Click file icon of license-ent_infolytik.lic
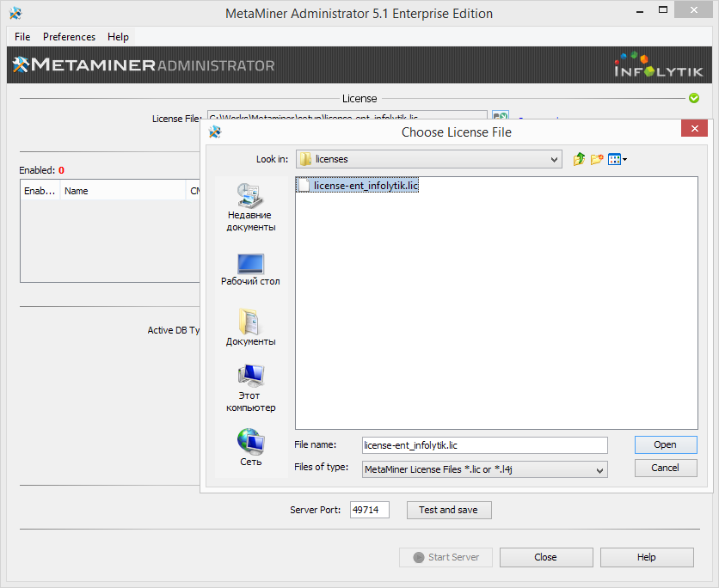Viewport: 719px width, 588px height. click(x=304, y=185)
